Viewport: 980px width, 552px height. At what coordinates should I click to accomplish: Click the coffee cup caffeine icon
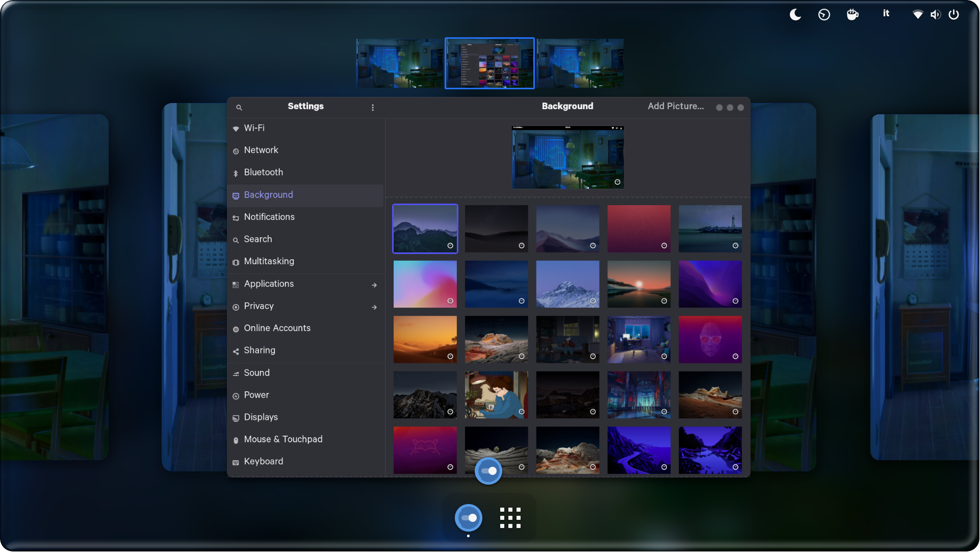tap(853, 14)
